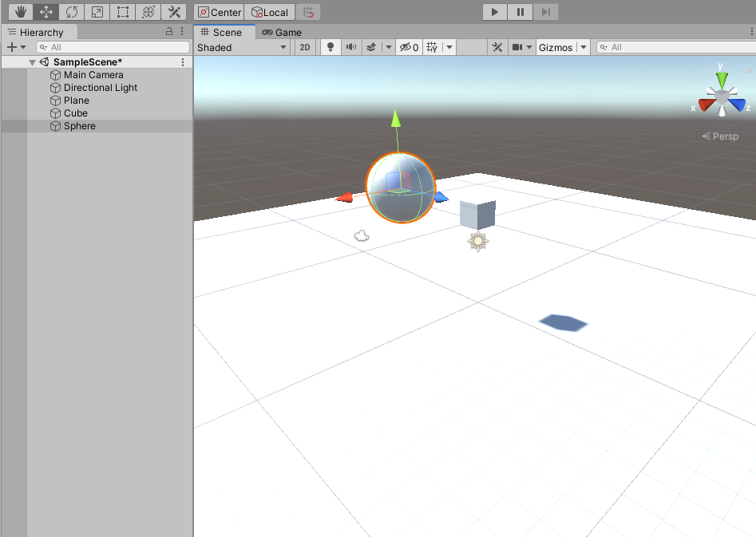Switch pivot mode from Center to Pivot
The height and width of the screenshot is (537, 756).
point(219,12)
